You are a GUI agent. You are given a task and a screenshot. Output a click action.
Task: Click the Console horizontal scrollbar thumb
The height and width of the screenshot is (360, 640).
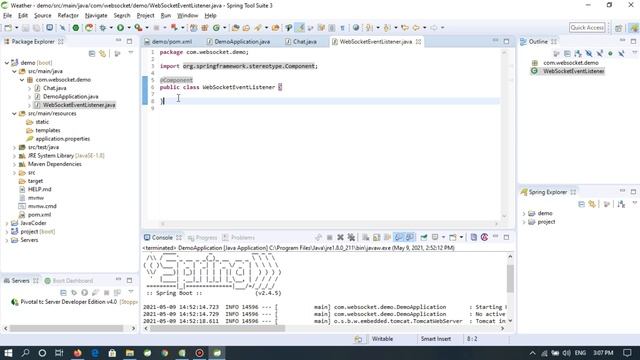(x=218, y=328)
